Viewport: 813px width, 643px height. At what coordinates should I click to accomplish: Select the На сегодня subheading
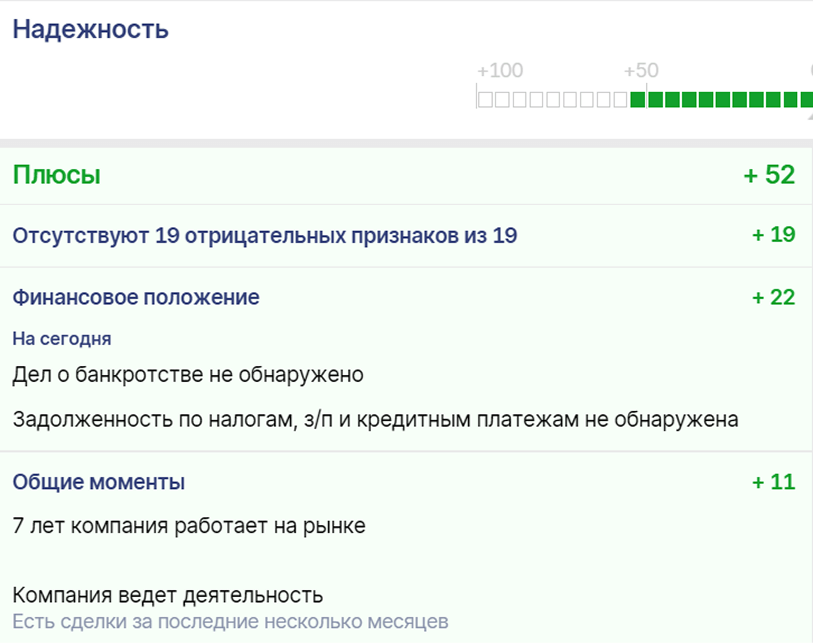tap(62, 339)
